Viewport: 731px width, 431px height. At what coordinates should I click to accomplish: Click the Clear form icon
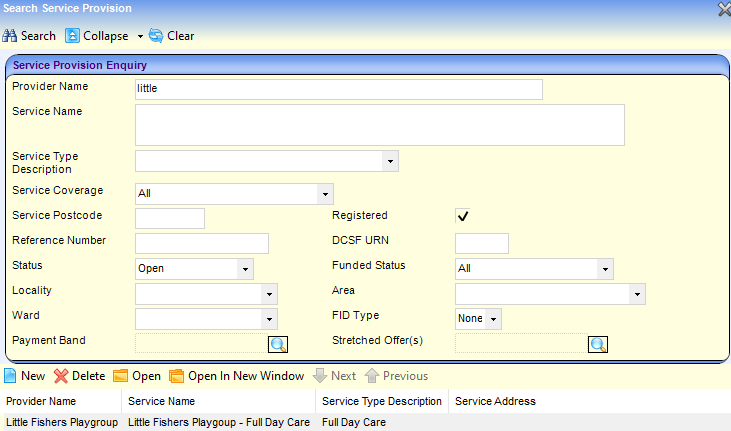156,36
